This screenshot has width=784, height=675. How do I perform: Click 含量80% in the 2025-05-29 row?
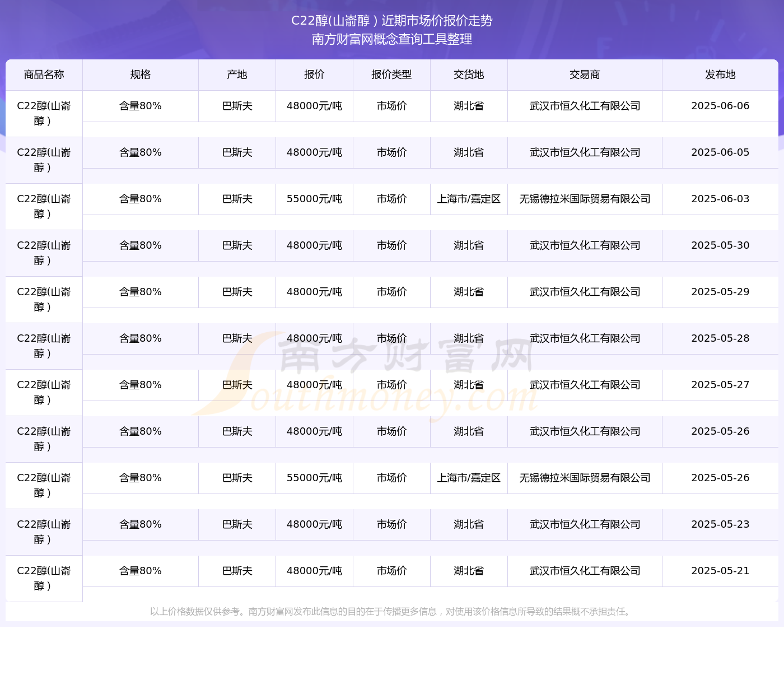coord(141,292)
